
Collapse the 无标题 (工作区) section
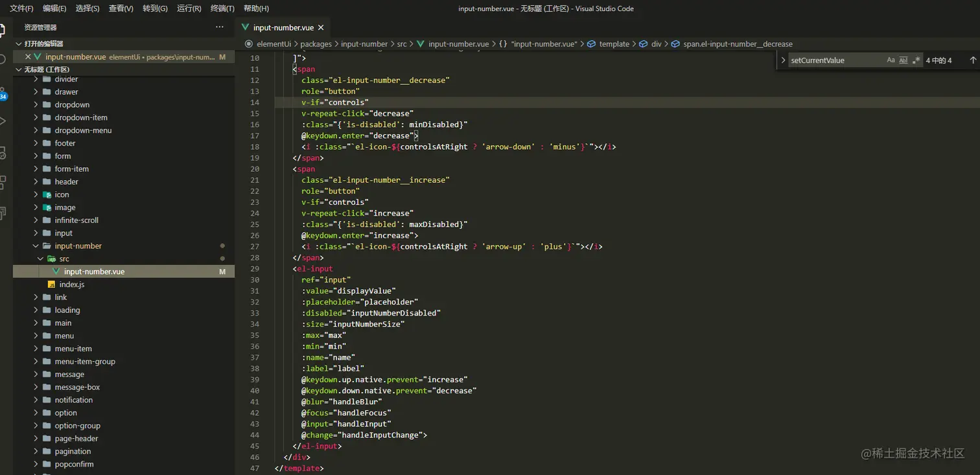click(x=18, y=69)
